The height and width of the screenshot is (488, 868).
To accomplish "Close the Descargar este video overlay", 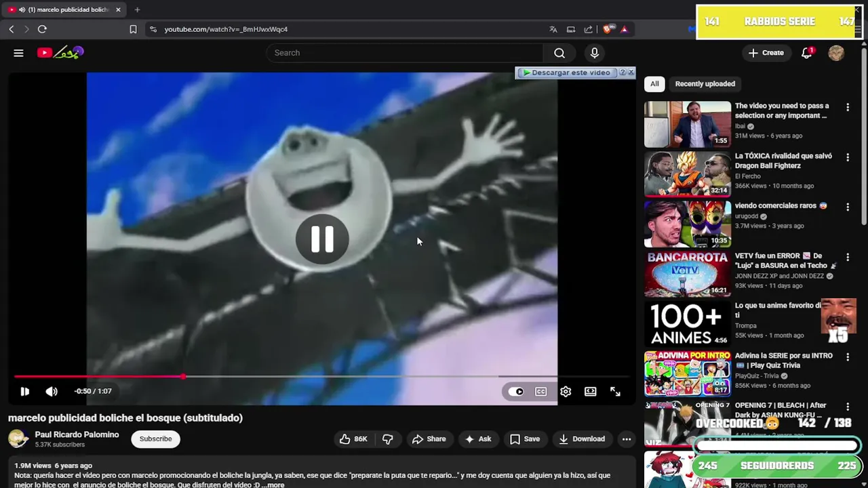I will 631,72.
